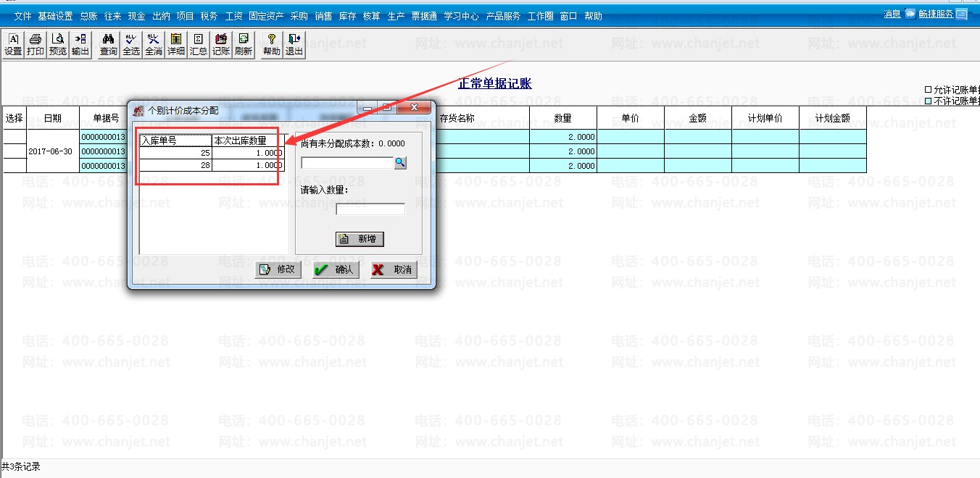The image size is (980, 478).
Task: Click the date cell 2017-06-30
Action: [x=53, y=151]
